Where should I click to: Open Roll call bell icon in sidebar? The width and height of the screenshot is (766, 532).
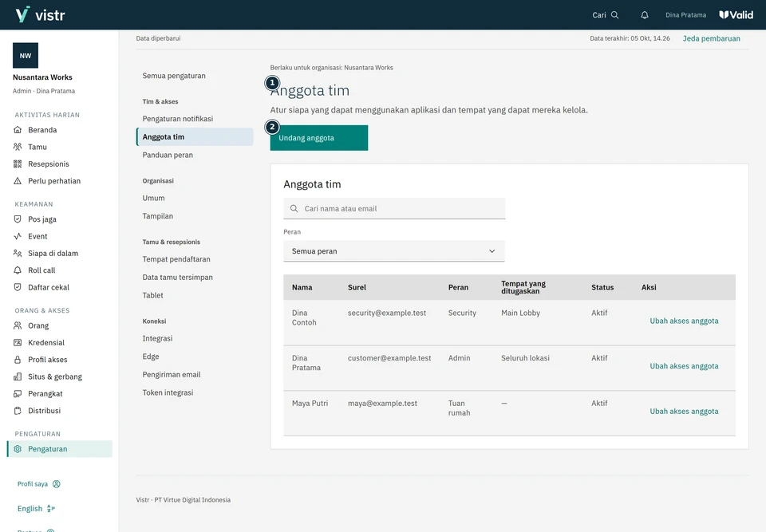[x=18, y=270]
